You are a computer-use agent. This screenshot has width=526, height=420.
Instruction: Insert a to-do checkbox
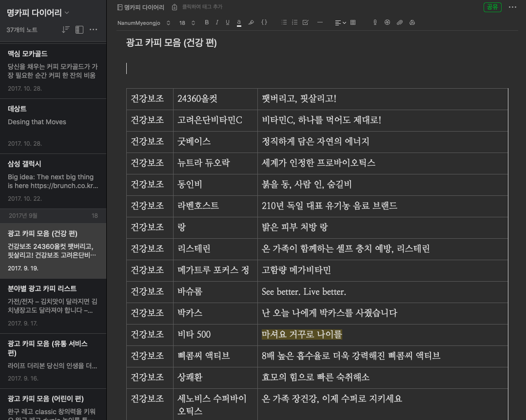coord(305,22)
